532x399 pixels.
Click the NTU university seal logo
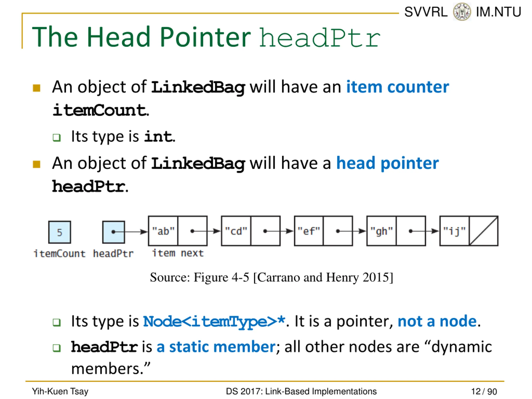click(462, 12)
